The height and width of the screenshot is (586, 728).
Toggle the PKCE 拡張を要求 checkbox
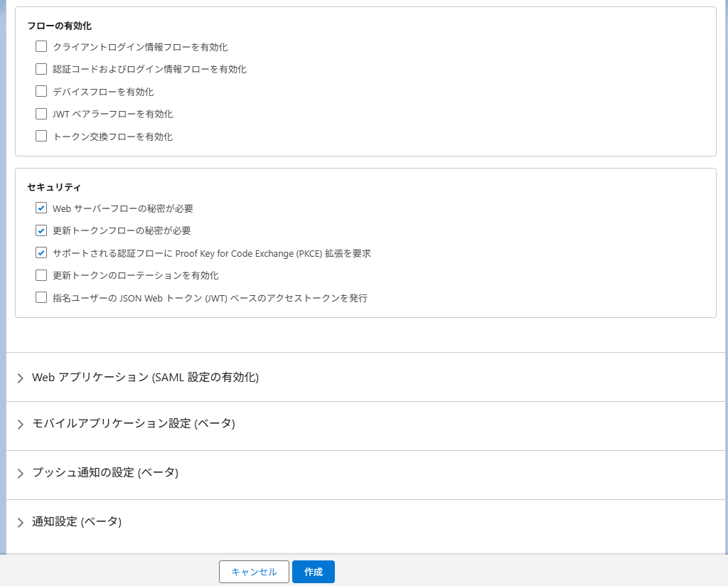pos(41,252)
